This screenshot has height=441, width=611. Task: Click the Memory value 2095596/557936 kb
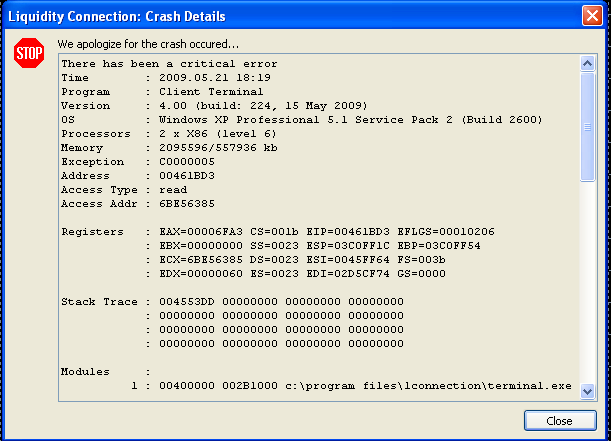[x=218, y=148]
